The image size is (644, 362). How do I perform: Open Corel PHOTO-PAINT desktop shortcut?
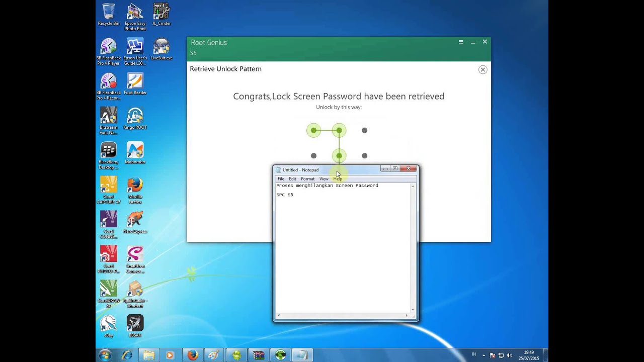109,260
